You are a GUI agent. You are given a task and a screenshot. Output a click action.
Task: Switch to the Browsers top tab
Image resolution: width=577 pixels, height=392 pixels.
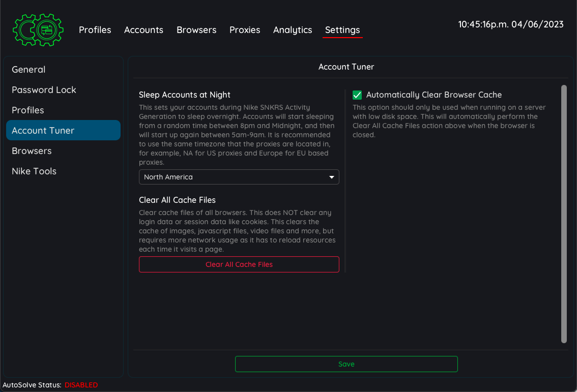pyautogui.click(x=196, y=30)
